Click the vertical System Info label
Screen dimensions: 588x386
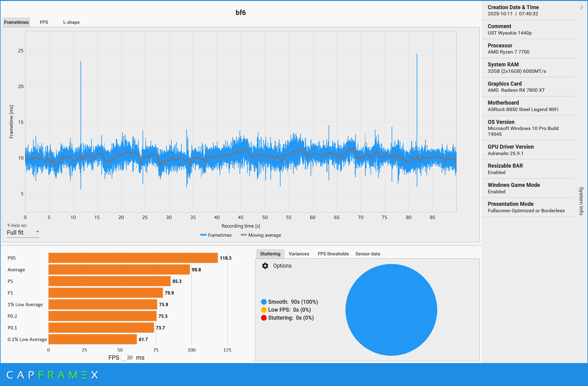(581, 201)
